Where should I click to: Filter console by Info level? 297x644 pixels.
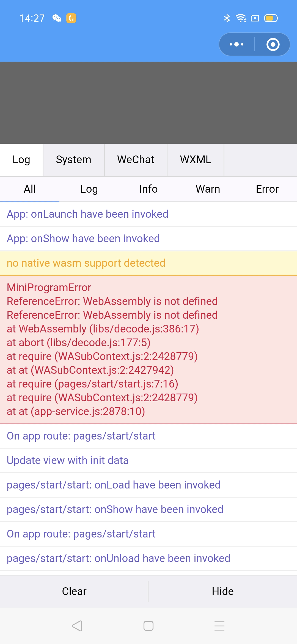[x=148, y=189]
